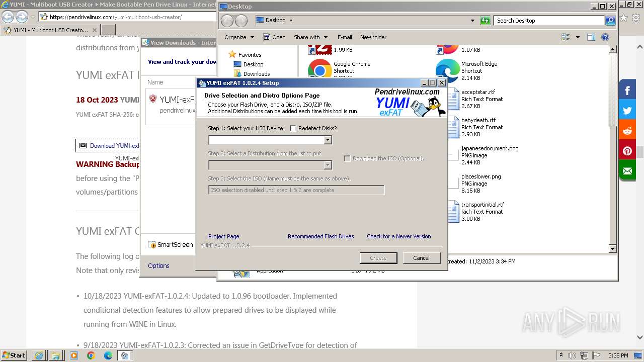Change view using the views icon

click(566, 37)
